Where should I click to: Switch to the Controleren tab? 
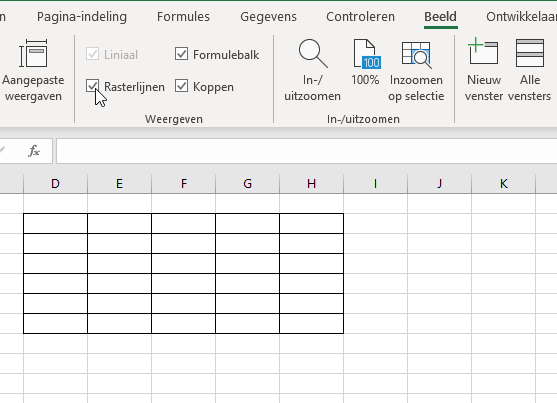(360, 17)
